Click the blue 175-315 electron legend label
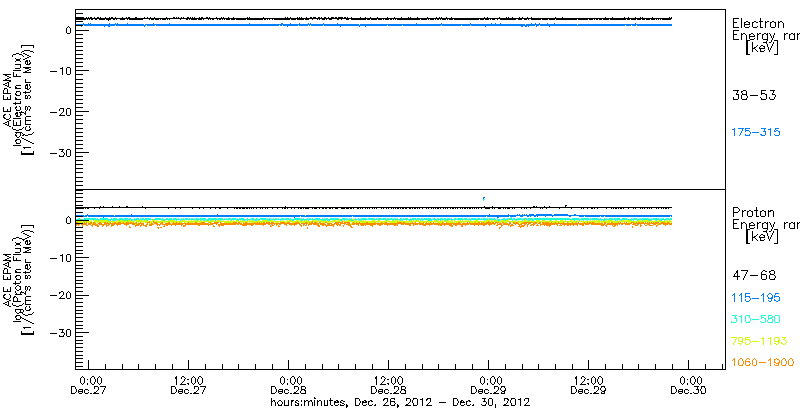This screenshot has width=800, height=410. [756, 133]
